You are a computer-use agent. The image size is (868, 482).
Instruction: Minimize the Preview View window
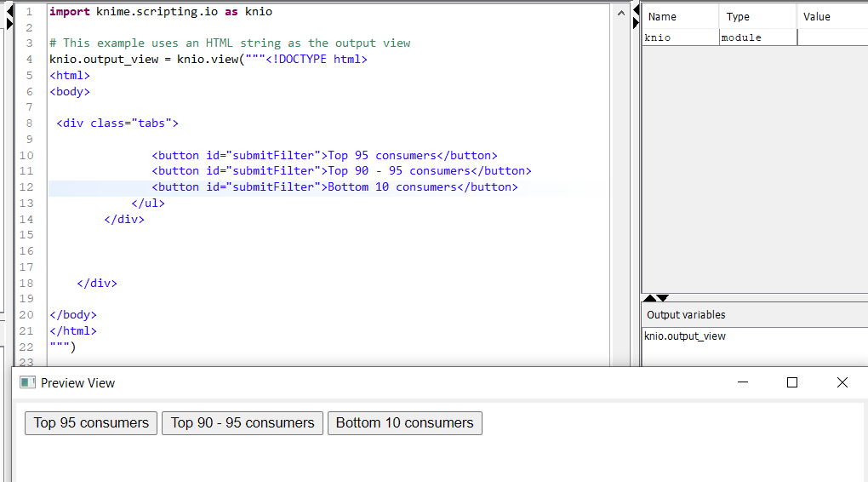(x=743, y=382)
